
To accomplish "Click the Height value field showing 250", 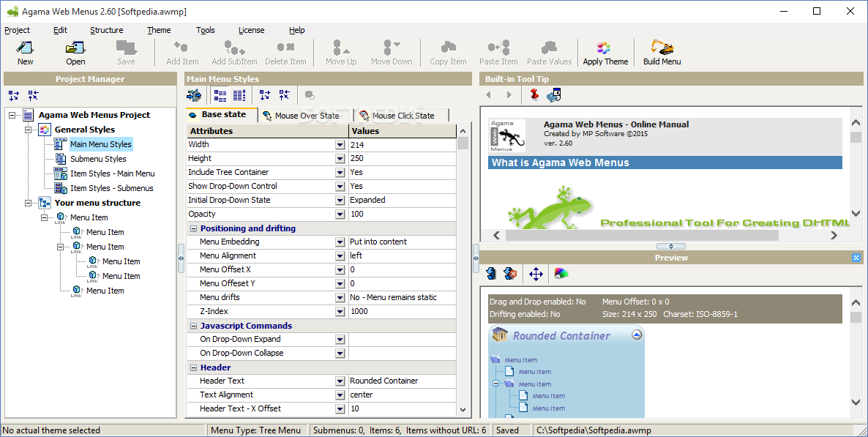I will click(x=403, y=158).
